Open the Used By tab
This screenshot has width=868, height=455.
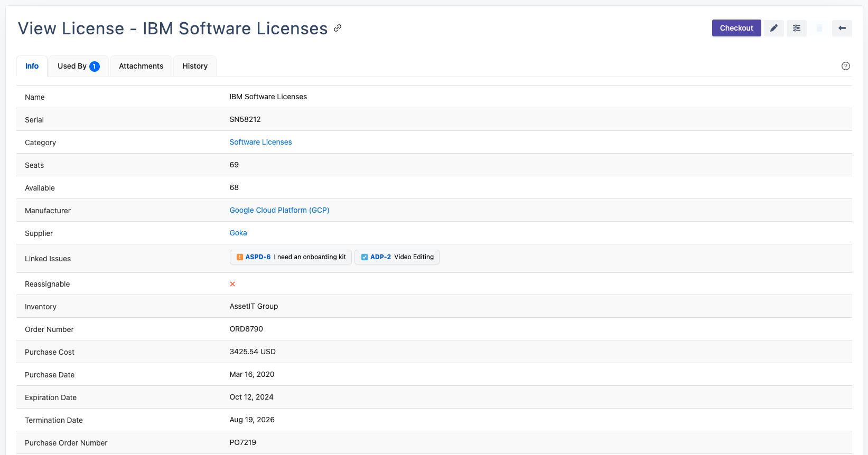point(72,66)
